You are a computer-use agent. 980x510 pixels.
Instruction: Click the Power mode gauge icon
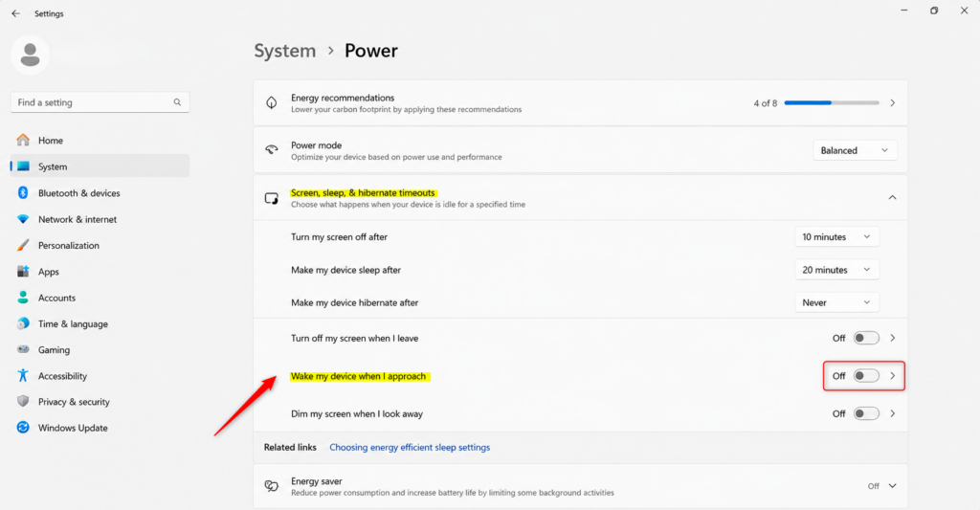(271, 150)
